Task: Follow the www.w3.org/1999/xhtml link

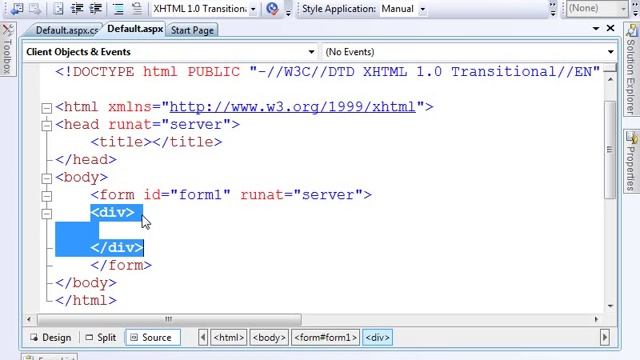Action: tap(292, 107)
